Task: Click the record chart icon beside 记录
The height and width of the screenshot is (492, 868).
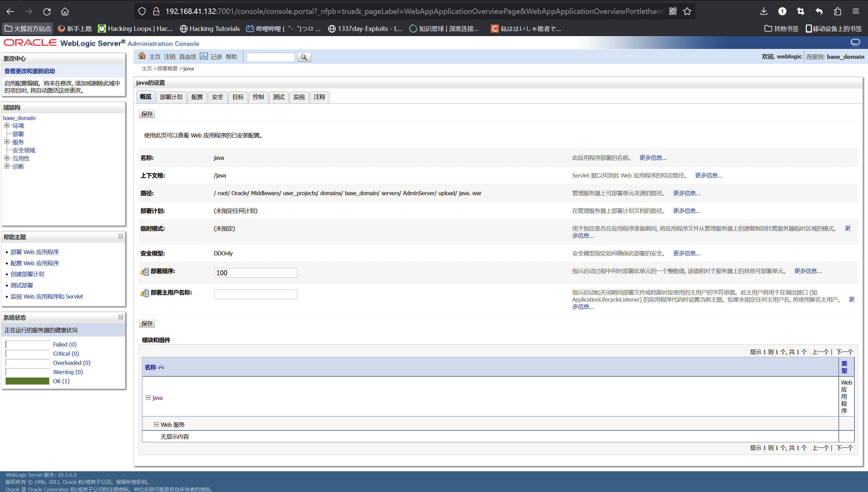Action: [204, 56]
